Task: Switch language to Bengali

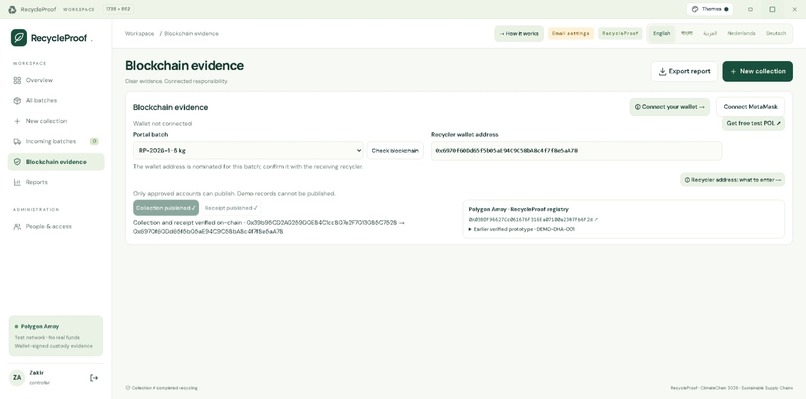Action: pyautogui.click(x=687, y=33)
